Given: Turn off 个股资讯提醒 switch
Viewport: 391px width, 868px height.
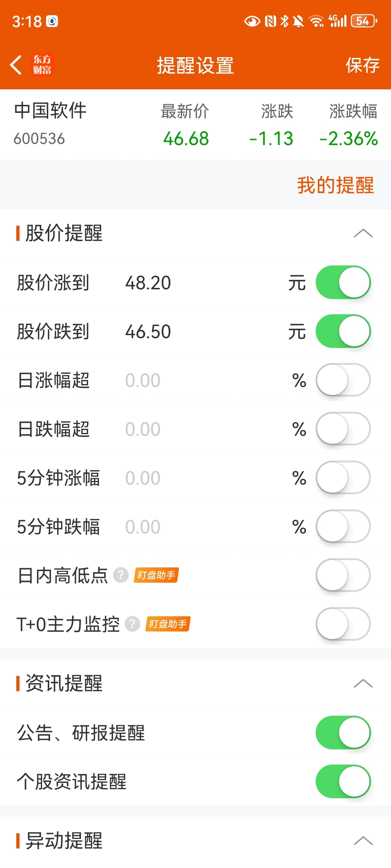Looking at the screenshot, I should click(343, 782).
